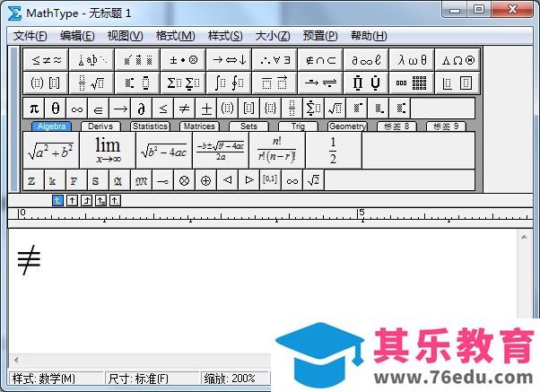Insert the lim x→∞ expression
This screenshot has width=540, height=392.
click(x=108, y=151)
